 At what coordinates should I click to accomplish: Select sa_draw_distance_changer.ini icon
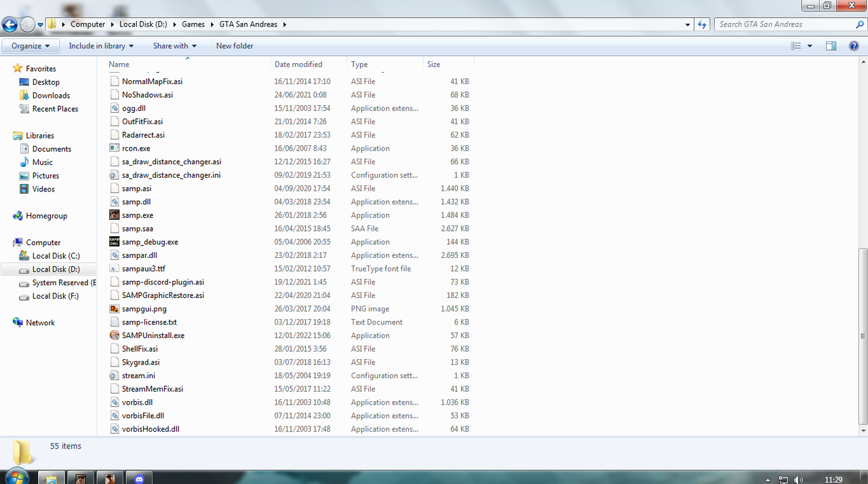[115, 175]
